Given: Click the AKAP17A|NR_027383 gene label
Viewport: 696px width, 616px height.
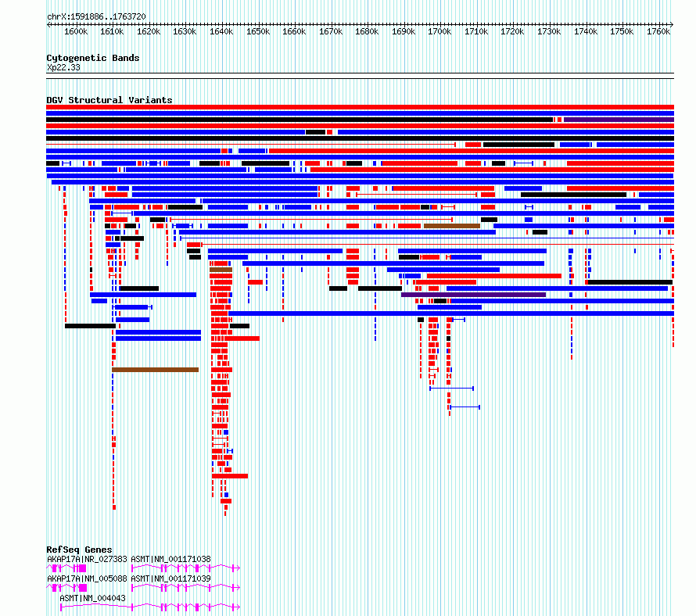Looking at the screenshot, I should 87,559.
